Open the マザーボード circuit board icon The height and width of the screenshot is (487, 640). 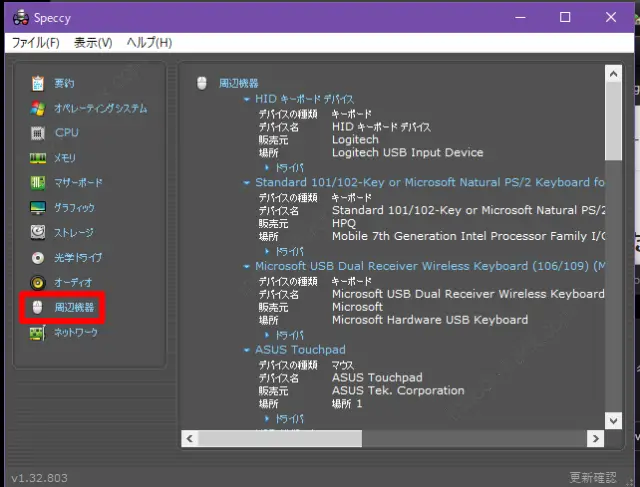tap(38, 183)
